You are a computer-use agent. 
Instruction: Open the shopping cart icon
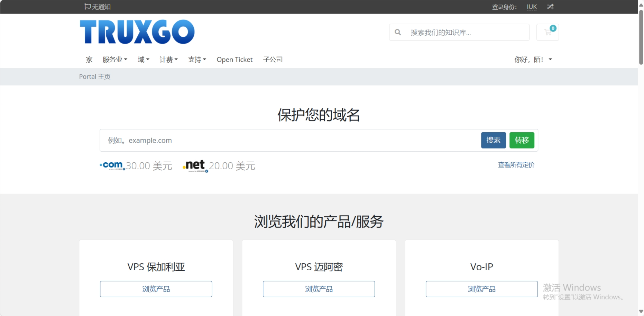coord(548,32)
